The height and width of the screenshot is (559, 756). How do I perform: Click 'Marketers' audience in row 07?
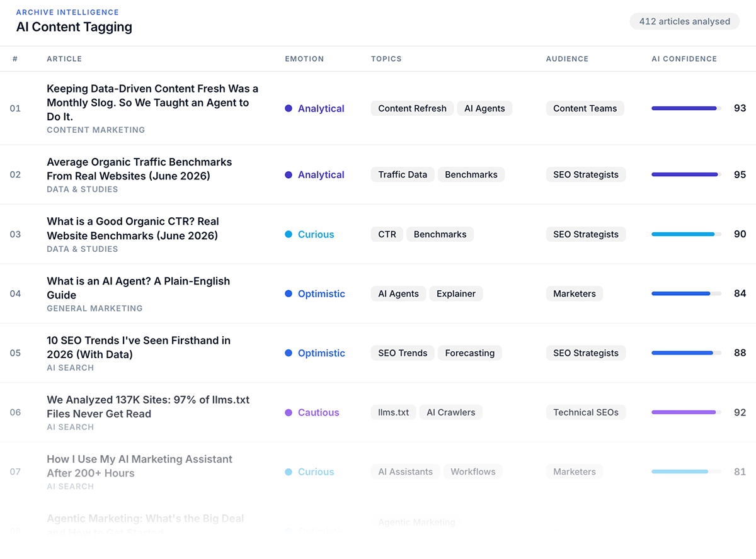[x=575, y=471]
